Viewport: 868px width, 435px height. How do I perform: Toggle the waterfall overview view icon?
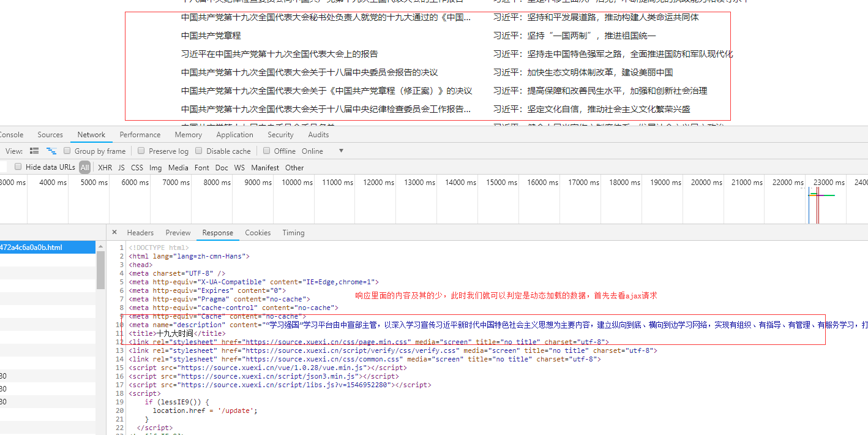51,151
